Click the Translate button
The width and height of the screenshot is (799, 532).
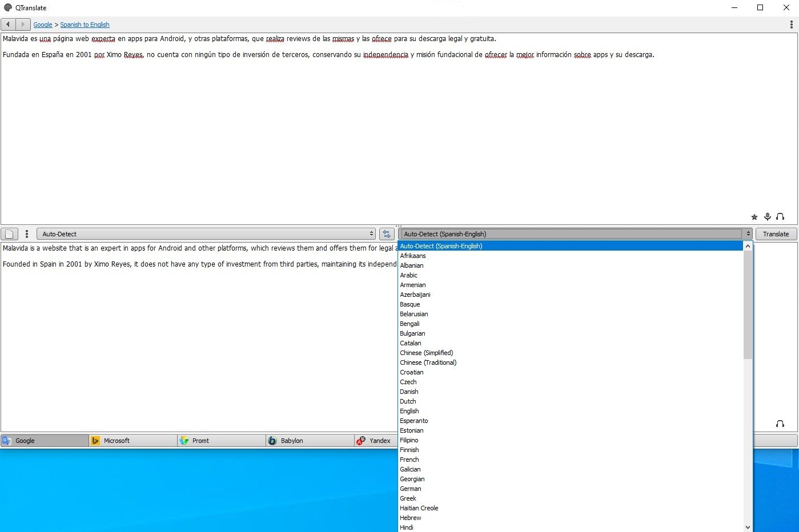tap(776, 234)
